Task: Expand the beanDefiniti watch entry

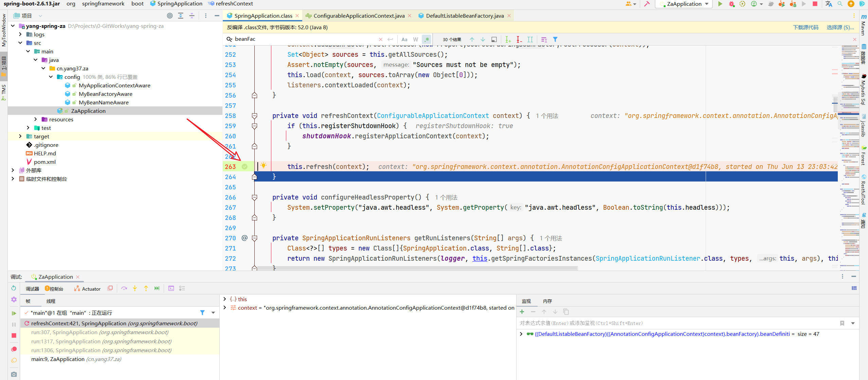Action: [521, 334]
